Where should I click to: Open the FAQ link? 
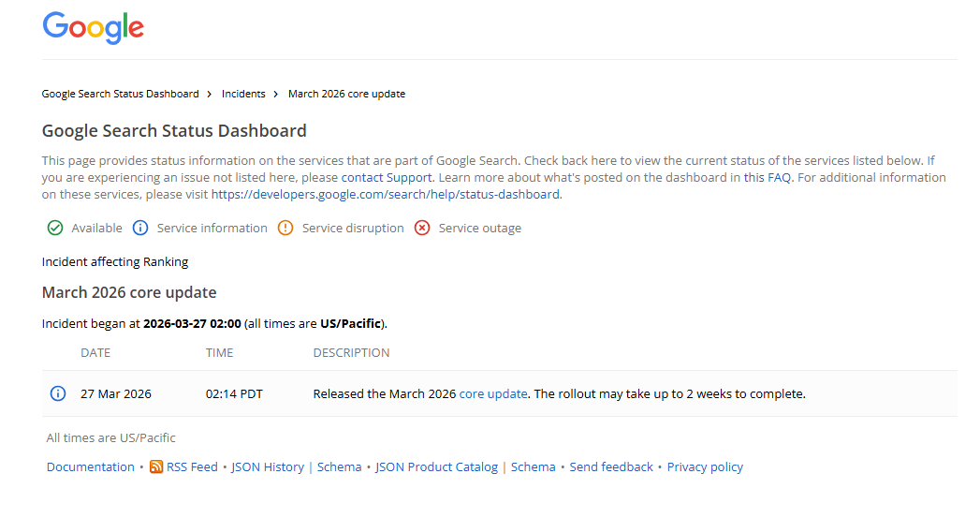pyautogui.click(x=779, y=177)
